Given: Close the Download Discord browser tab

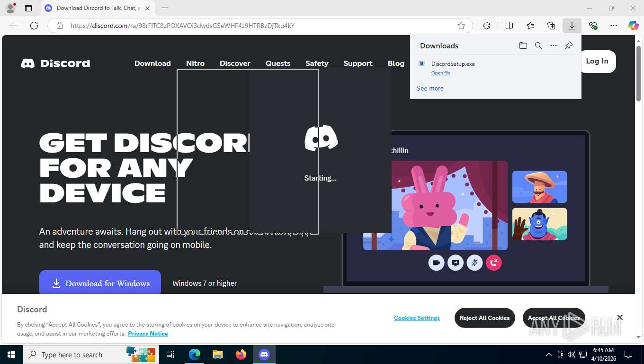Looking at the screenshot, I should (147, 8).
